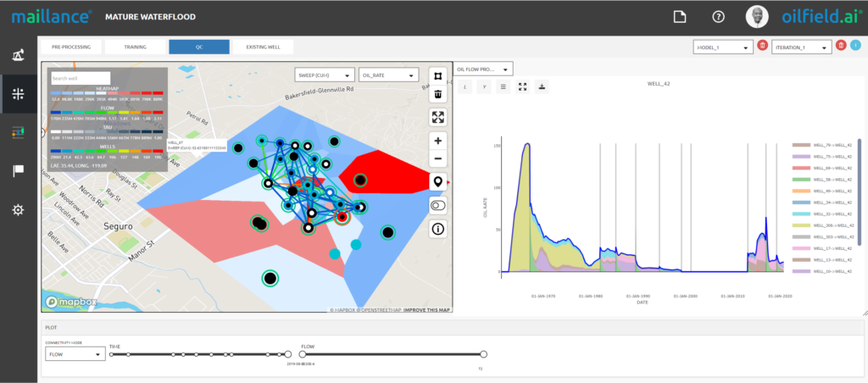Switch to the PRE-PROCESSING tab

coord(71,47)
